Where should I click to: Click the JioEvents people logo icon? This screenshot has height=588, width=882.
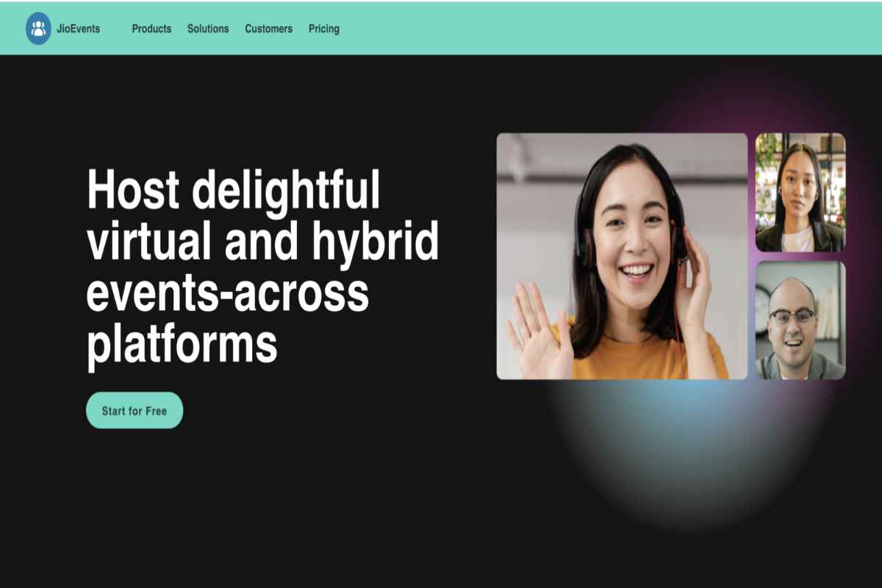[x=38, y=29]
